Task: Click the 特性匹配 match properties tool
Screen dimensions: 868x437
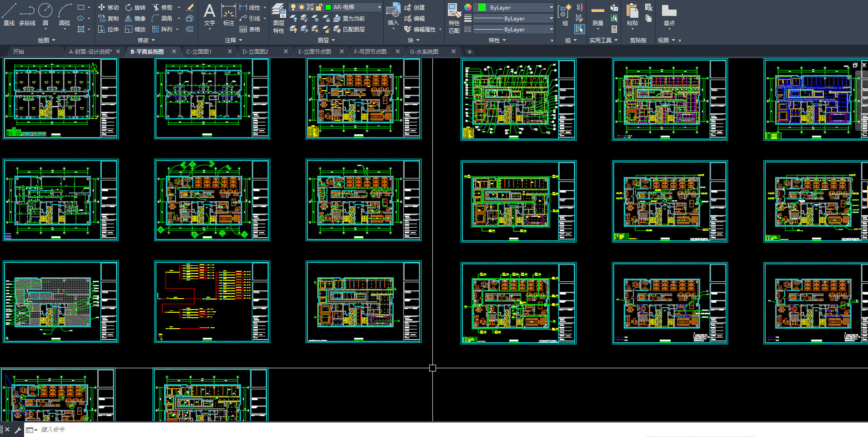Action: click(454, 18)
